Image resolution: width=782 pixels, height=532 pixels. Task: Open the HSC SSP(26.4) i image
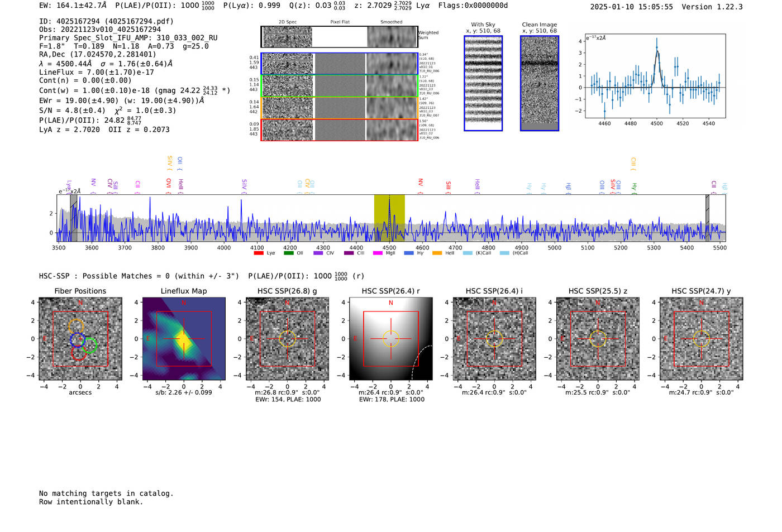pos(494,339)
